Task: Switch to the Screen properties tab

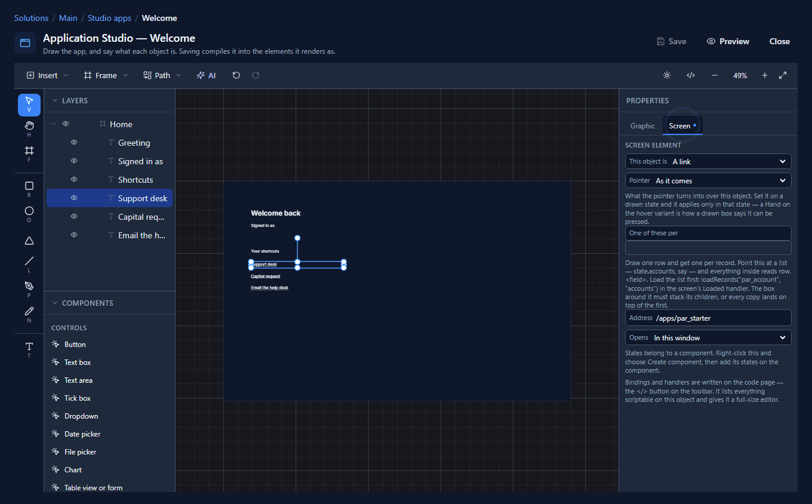Action: tap(682, 126)
